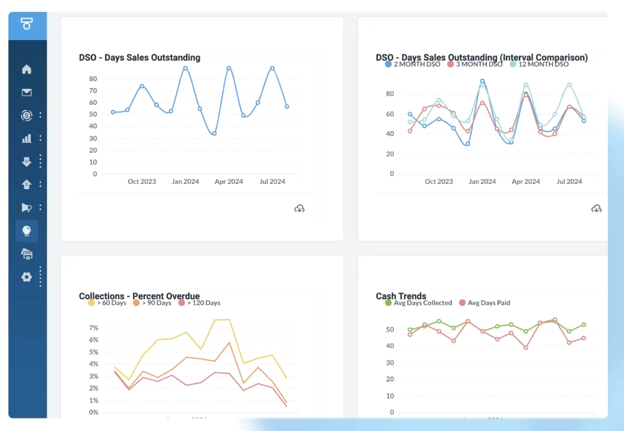624x431 pixels.
Task: Hide the 12 MONTH DSO series
Action: pos(539,64)
